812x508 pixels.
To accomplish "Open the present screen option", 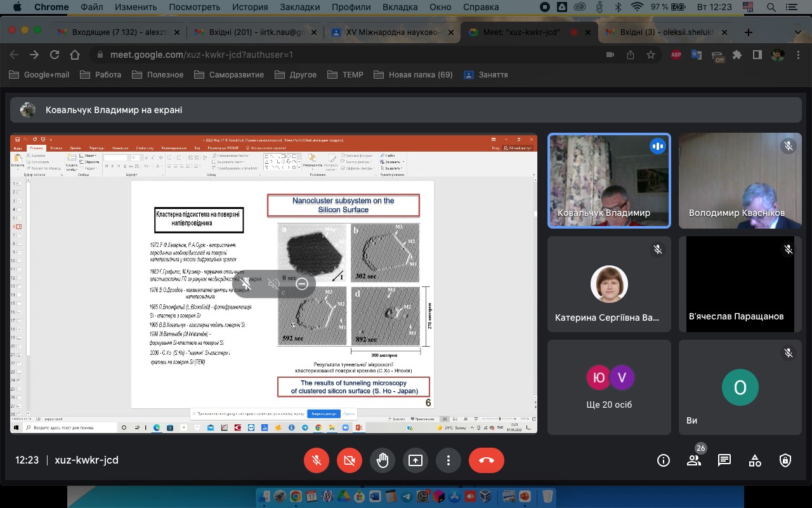I will coord(415,460).
